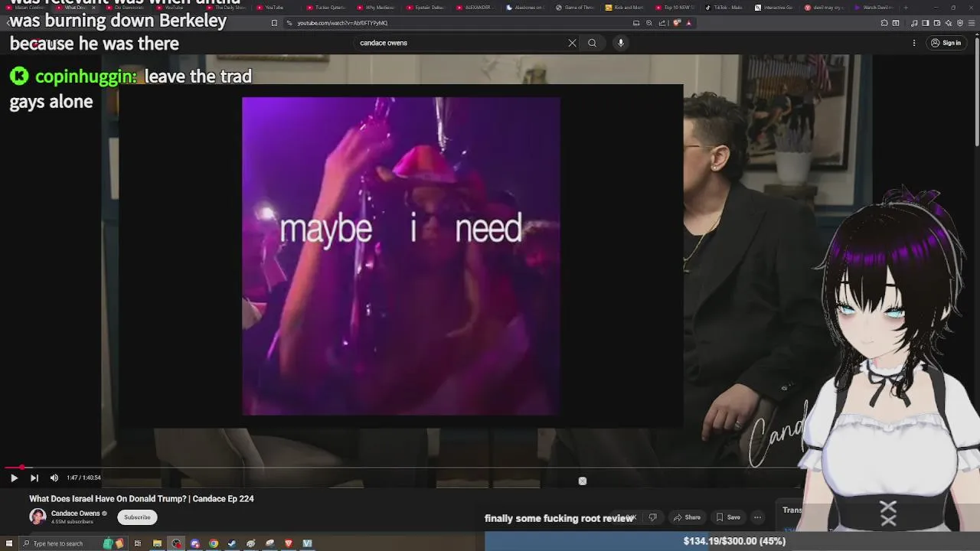This screenshot has height=551, width=980.
Task: Start voice search with the microphone icon
Action: 621,43
